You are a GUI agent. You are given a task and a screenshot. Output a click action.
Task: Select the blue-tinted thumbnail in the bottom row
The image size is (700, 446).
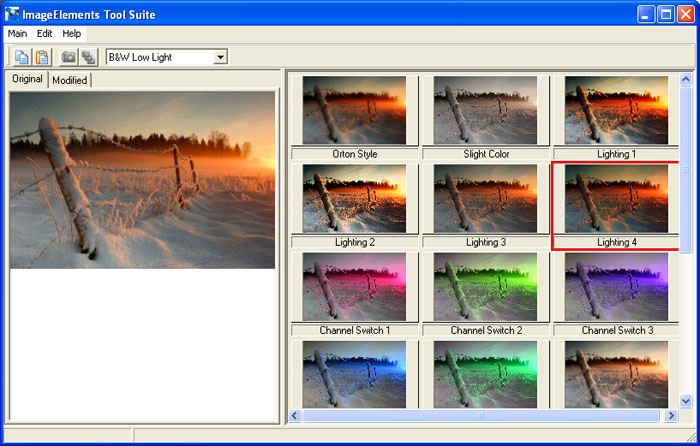(x=354, y=374)
